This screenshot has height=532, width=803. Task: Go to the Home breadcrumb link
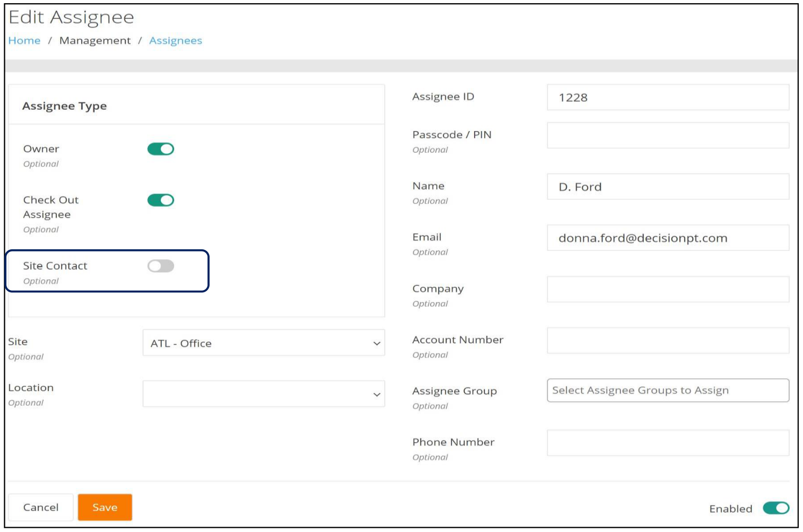pos(24,40)
